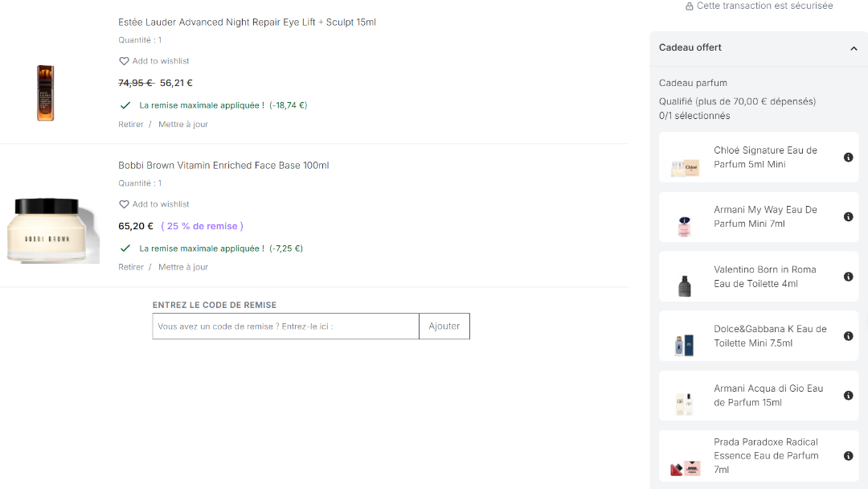Click the heart icon next to the Estée Lauder product
868x489 pixels.
coord(123,60)
